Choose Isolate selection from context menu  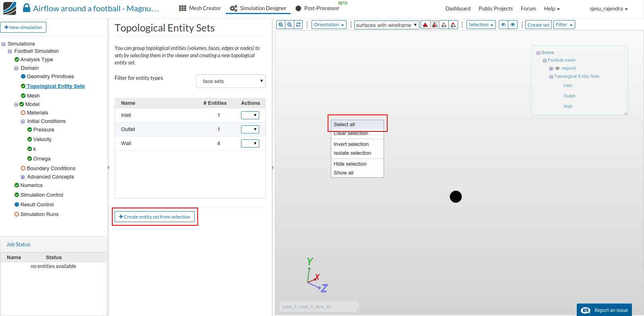pos(357,153)
